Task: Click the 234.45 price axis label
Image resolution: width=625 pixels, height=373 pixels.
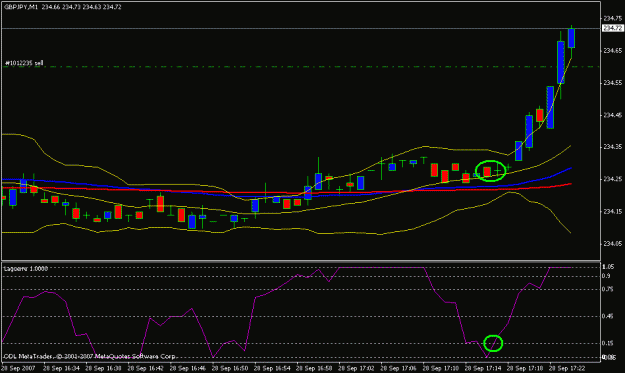Action: [613, 115]
